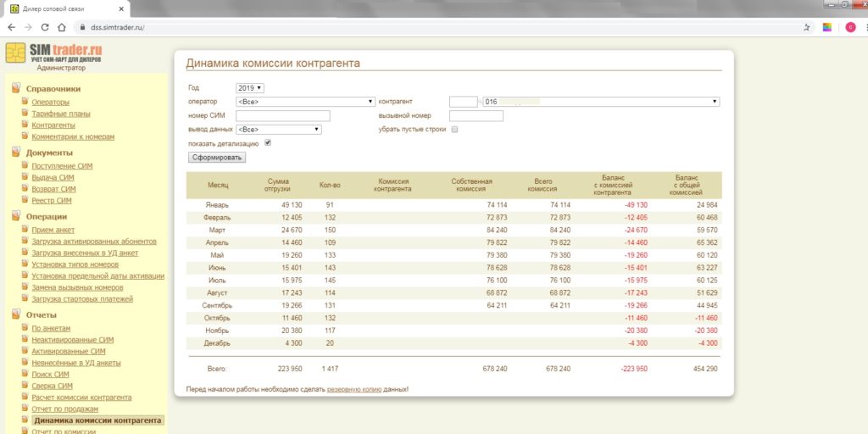
Task: Click the номер СИМ input field
Action: coord(283,115)
